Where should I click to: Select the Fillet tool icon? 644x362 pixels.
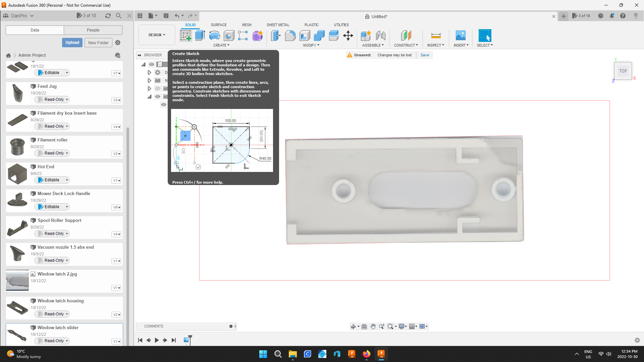[290, 35]
